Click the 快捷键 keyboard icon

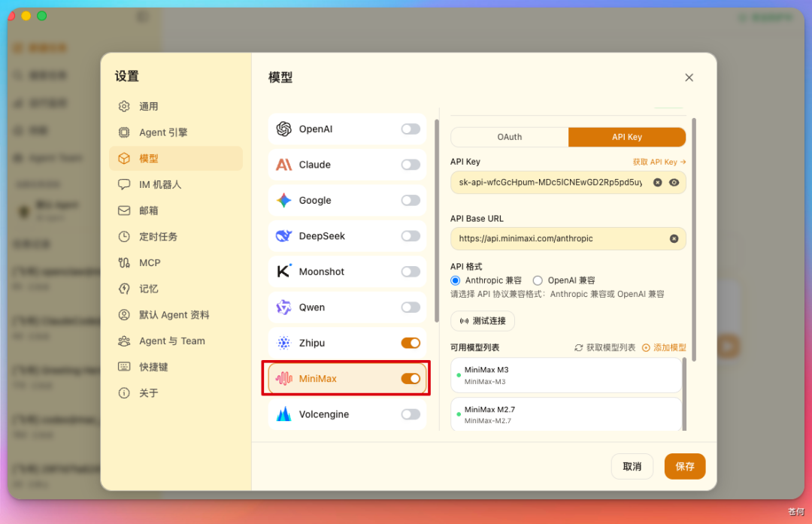(124, 367)
